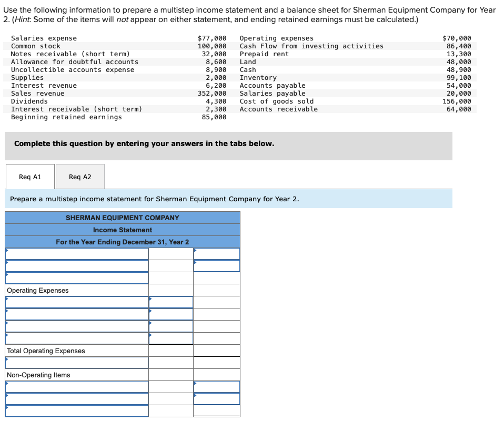Click the amount field for the first revenue row
The width and height of the screenshot is (504, 422).
pos(216,253)
